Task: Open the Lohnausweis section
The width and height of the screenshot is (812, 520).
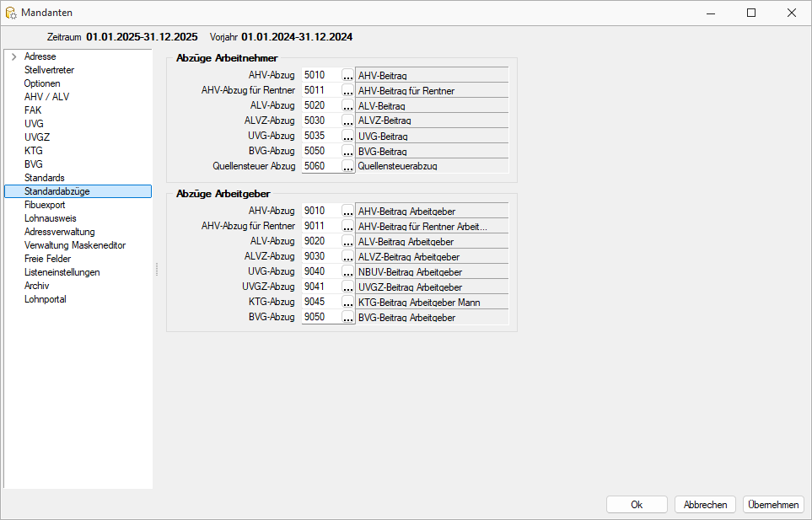Action: click(x=51, y=218)
